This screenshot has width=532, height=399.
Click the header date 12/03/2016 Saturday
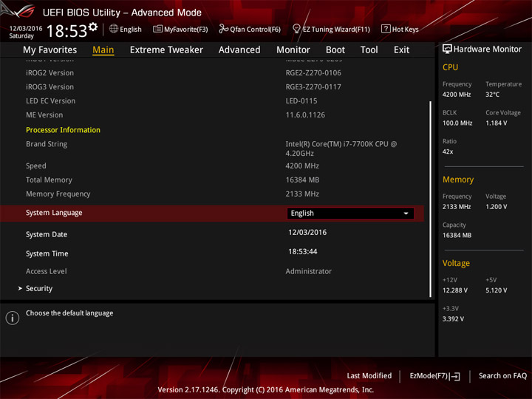click(25, 32)
